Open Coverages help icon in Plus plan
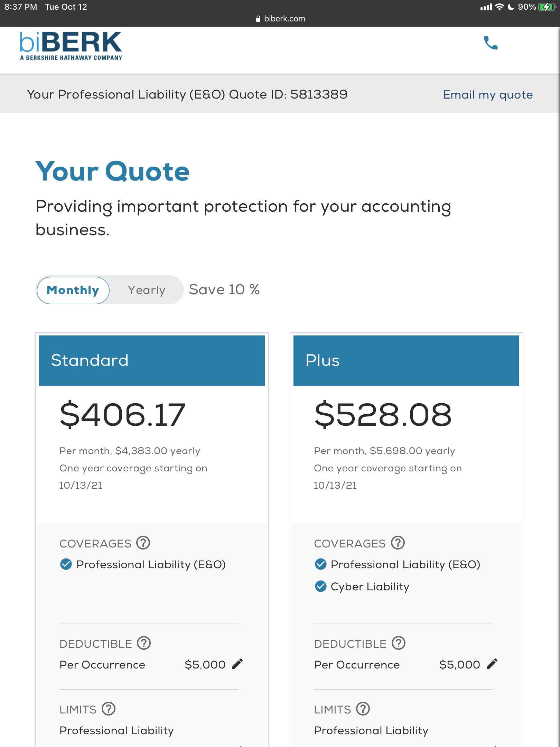 (x=398, y=543)
